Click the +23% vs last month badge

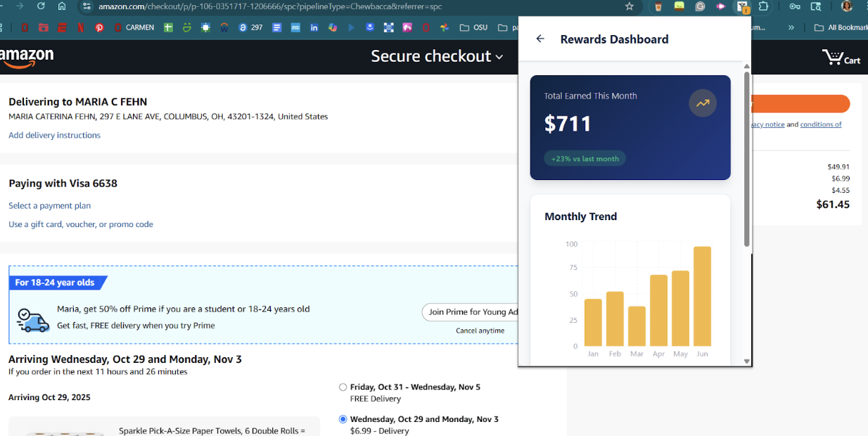click(585, 159)
